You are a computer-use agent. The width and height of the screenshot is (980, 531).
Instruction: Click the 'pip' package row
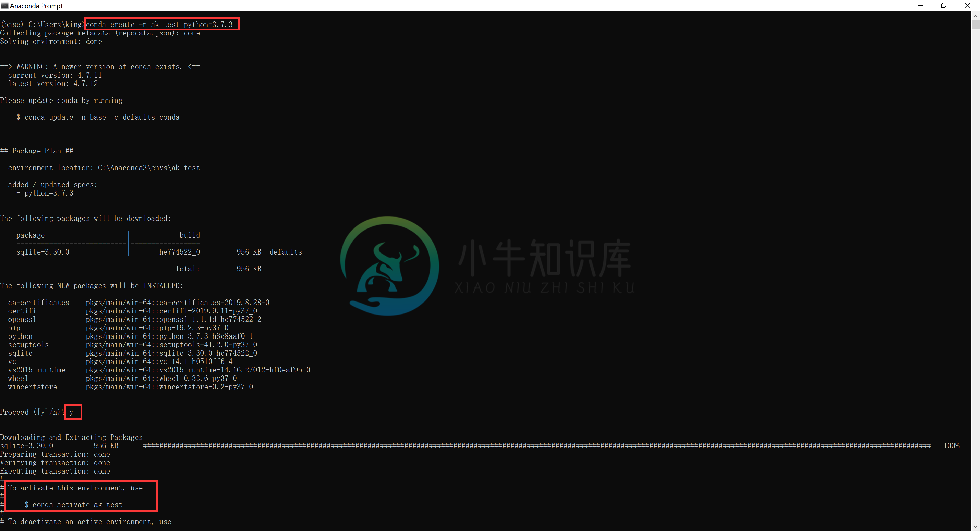(118, 328)
